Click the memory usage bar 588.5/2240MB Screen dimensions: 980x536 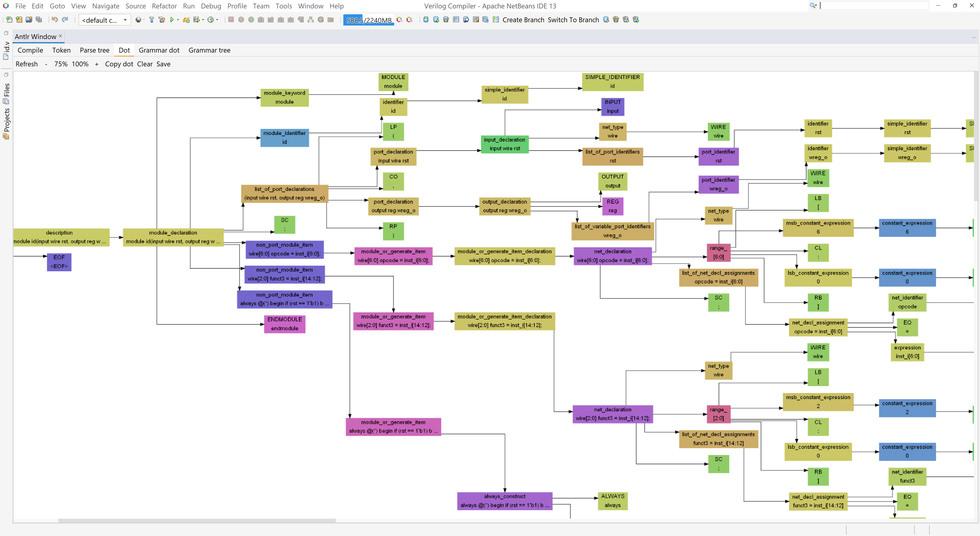coord(368,20)
